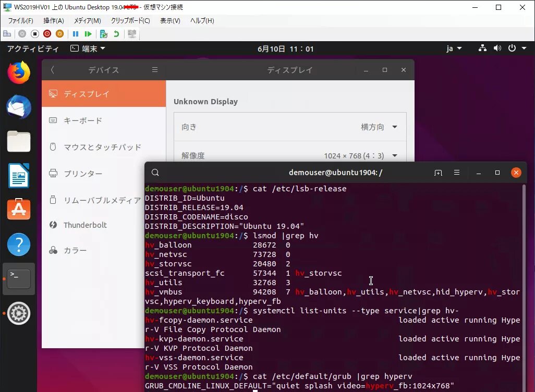The height and width of the screenshot is (392, 535).
Task: Select リムーバブルメディア in Settings sidebar
Action: pyautogui.click(x=93, y=200)
